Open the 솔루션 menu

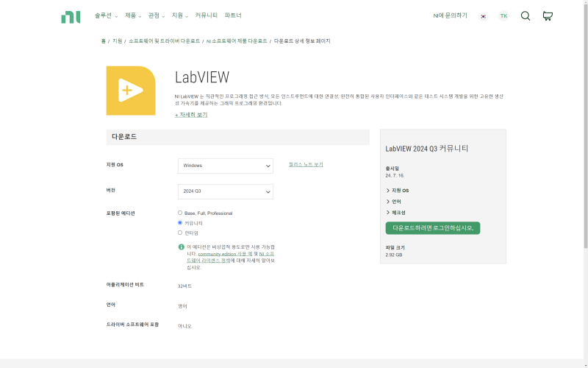(x=106, y=15)
